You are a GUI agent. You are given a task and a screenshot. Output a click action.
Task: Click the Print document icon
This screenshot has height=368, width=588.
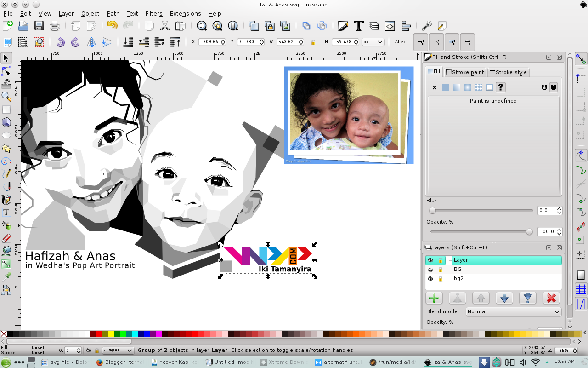(55, 26)
